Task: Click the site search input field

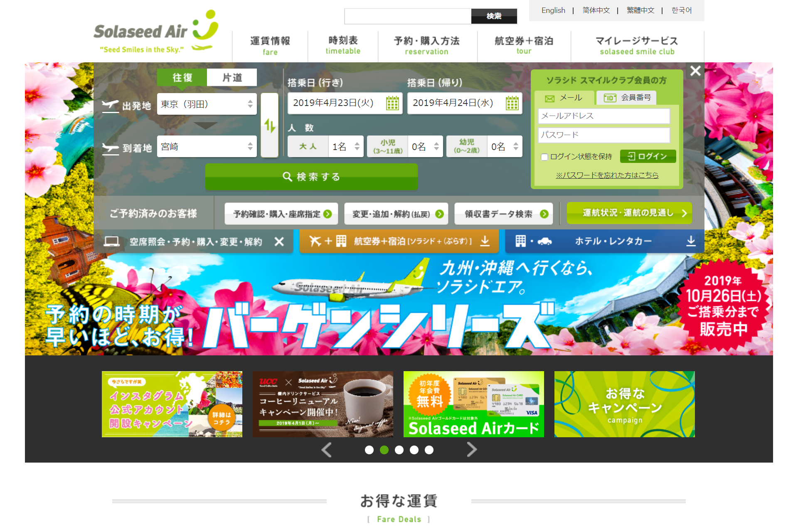Action: [408, 16]
